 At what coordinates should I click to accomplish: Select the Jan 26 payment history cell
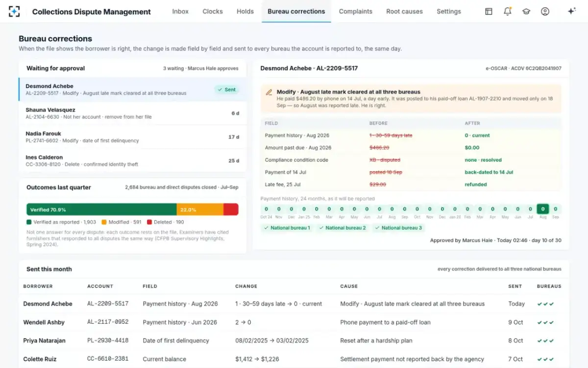(455, 209)
